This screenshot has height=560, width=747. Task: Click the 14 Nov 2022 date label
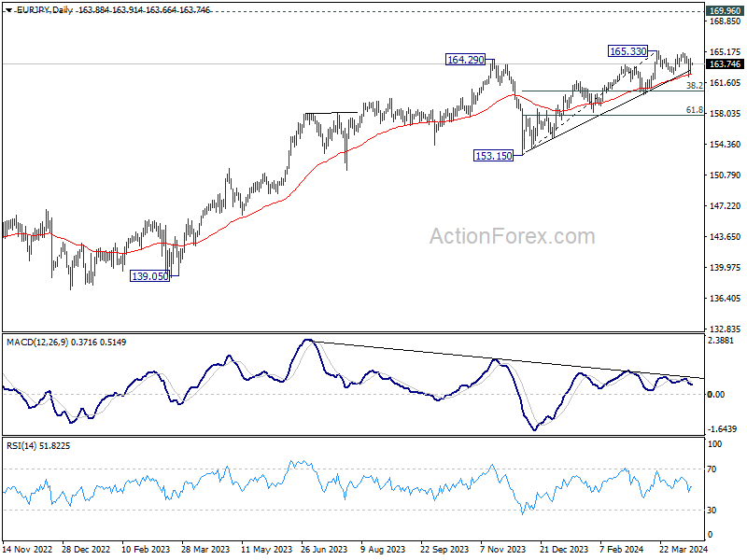tap(28, 549)
